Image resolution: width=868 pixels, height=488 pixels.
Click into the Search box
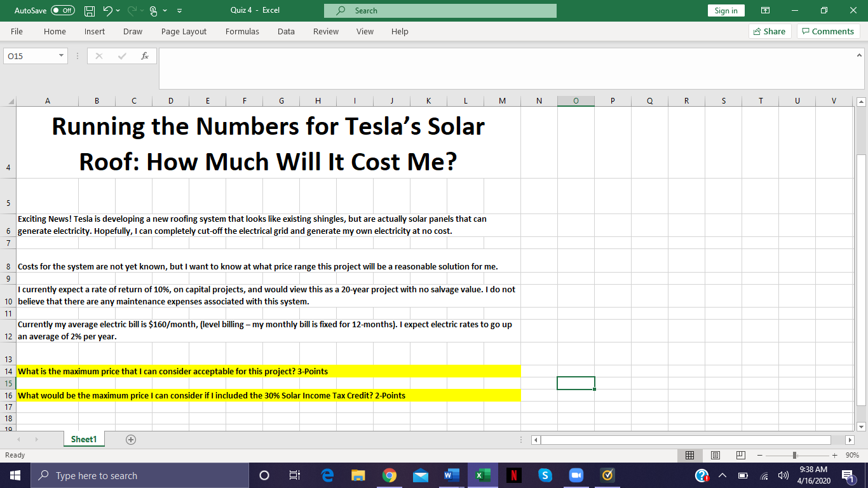[440, 11]
